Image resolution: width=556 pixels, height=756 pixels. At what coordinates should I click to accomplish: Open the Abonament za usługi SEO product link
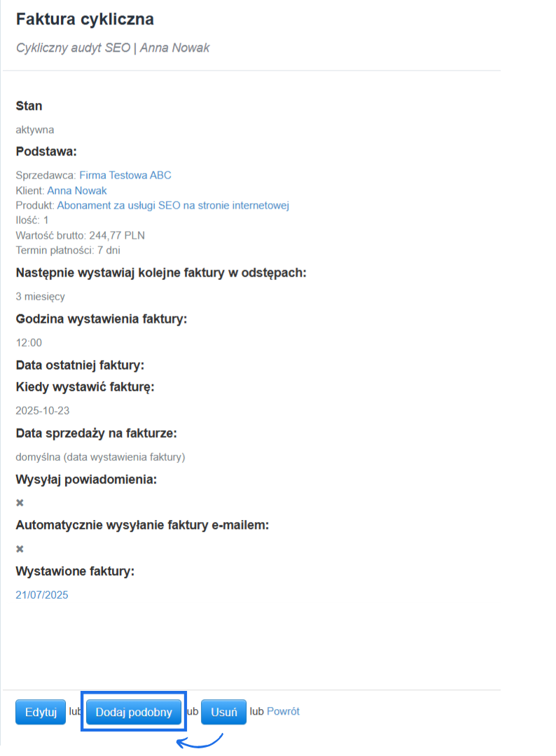[x=173, y=205]
